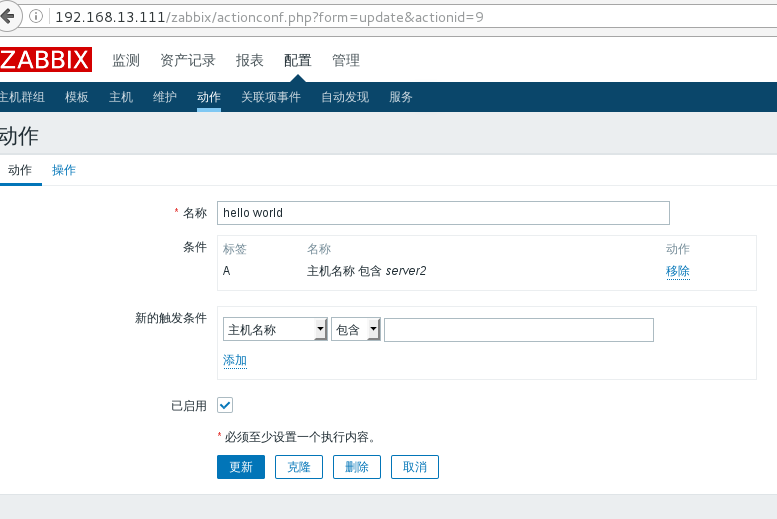Viewport: 777px width, 519px height.
Task: Toggle the 已启用 checkbox
Action: 225,405
